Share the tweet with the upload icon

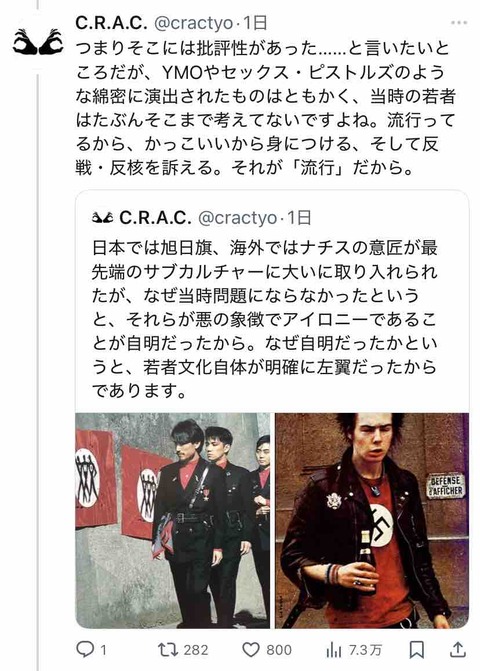pyautogui.click(x=457, y=649)
